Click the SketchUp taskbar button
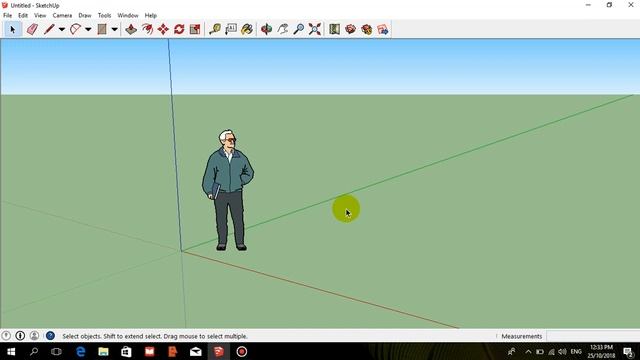The image size is (640, 360). point(219,351)
